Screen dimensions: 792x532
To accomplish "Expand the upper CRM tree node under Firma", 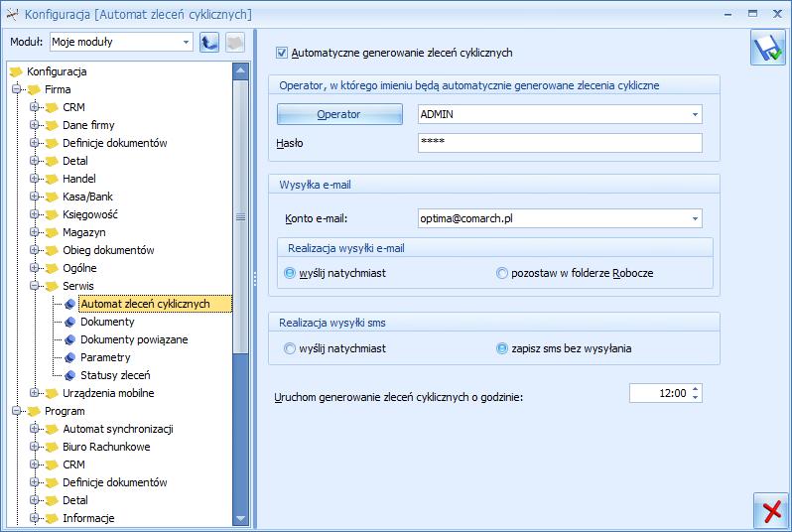I will (34, 107).
